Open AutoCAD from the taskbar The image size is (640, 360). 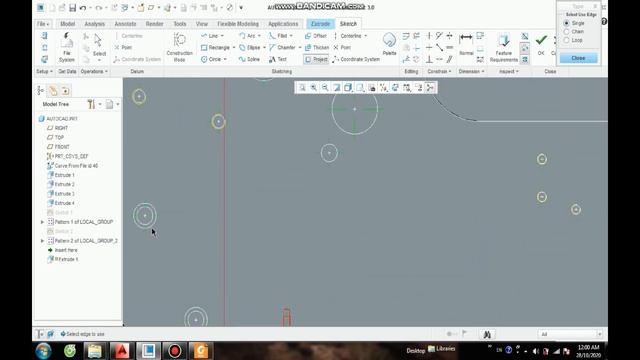pyautogui.click(x=121, y=351)
